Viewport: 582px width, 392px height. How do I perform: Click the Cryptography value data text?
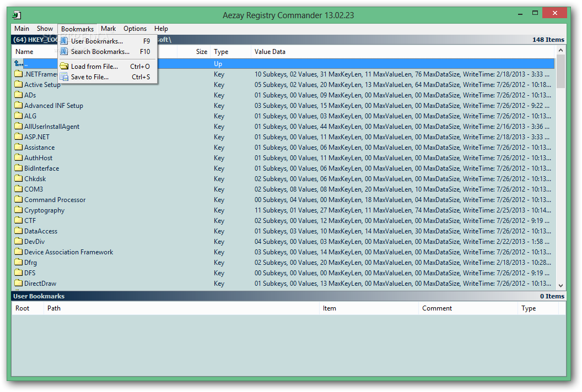point(403,210)
